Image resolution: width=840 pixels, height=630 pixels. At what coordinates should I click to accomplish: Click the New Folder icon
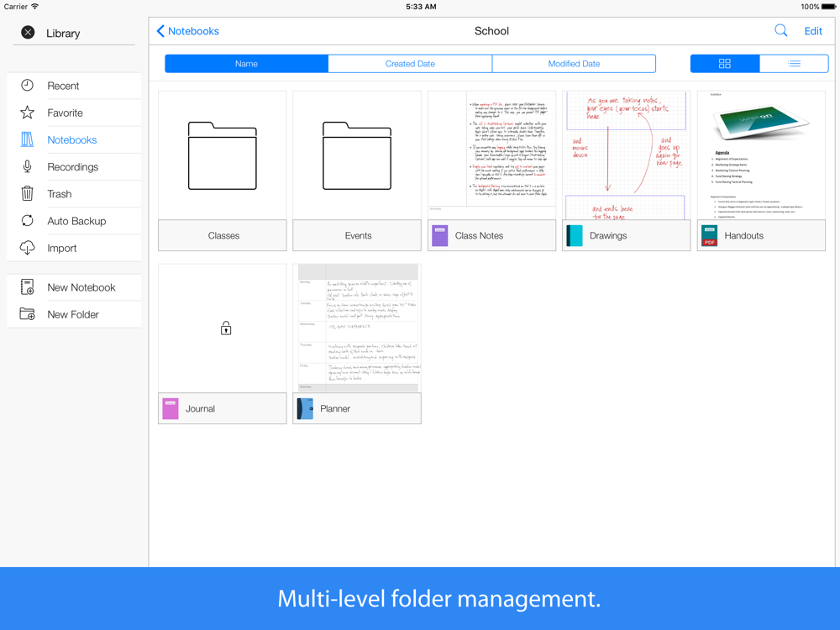pyautogui.click(x=28, y=314)
